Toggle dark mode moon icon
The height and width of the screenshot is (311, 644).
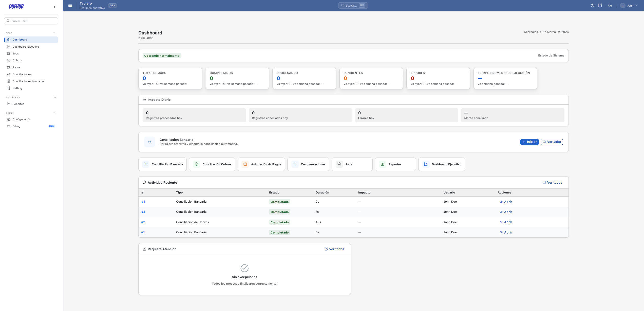tap(610, 5)
